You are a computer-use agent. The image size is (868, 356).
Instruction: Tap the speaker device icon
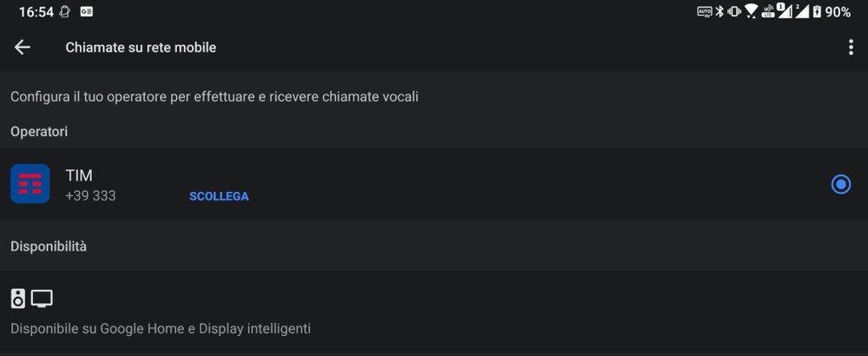coord(18,299)
